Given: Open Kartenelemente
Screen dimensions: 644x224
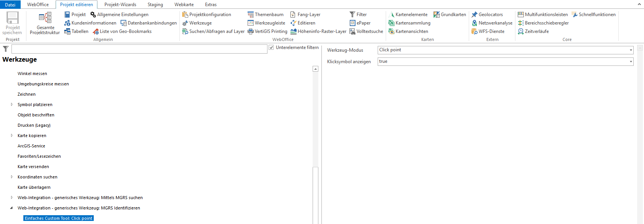Looking at the screenshot, I should coord(408,15).
